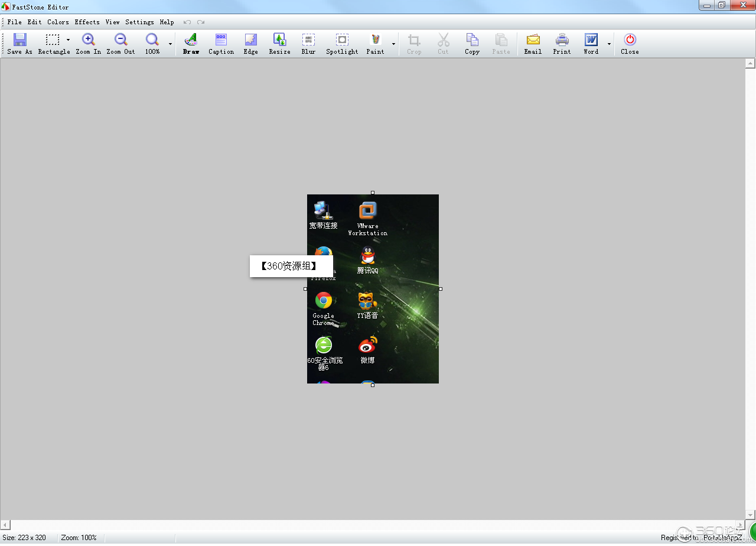Click the VMware Workstation icon in image
The height and width of the screenshot is (546, 756).
tap(367, 210)
